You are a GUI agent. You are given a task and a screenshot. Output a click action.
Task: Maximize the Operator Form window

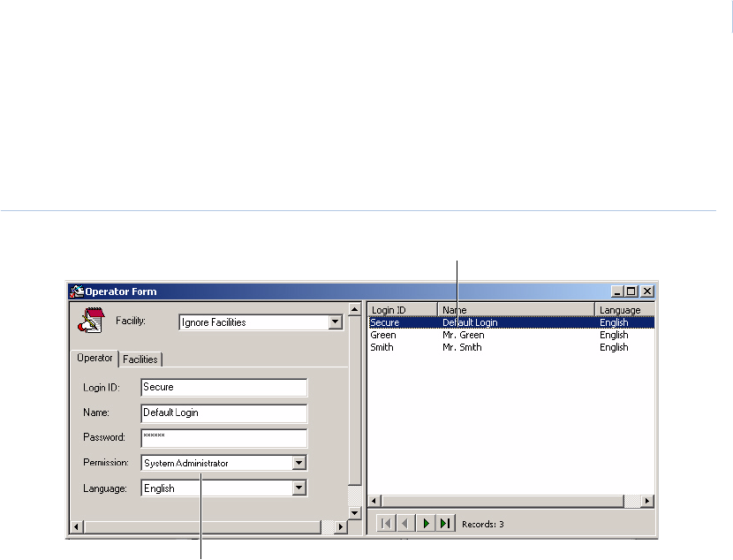coord(631,291)
